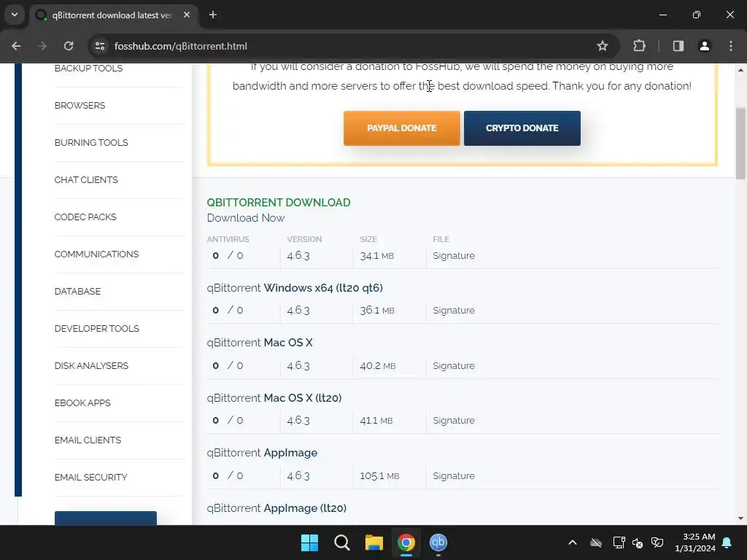Click the muted volume tray icon
Viewport: 747px width, 560px height.
(638, 542)
